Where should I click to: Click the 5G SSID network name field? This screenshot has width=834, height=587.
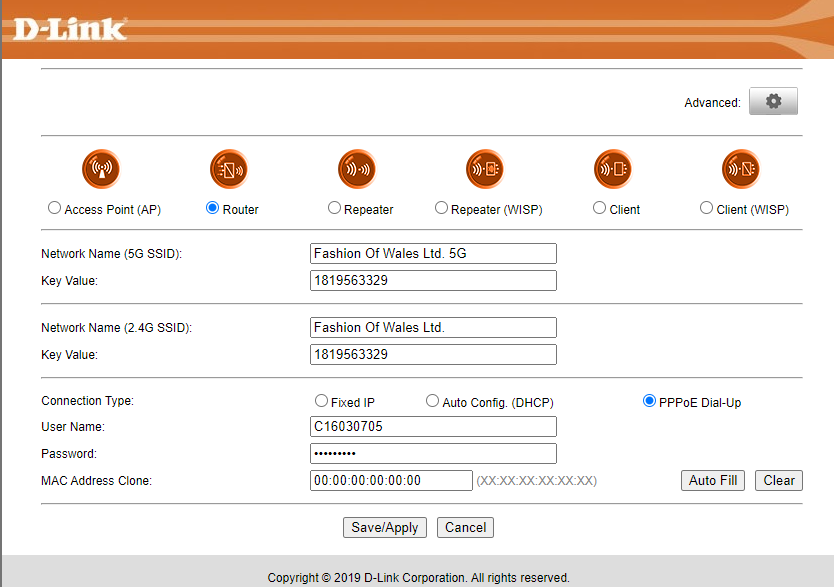433,254
